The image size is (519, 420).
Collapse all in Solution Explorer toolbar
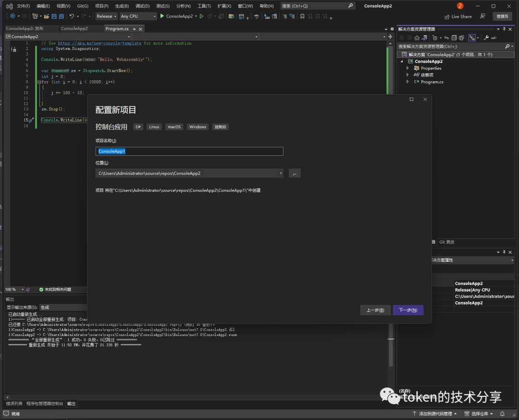click(x=454, y=38)
